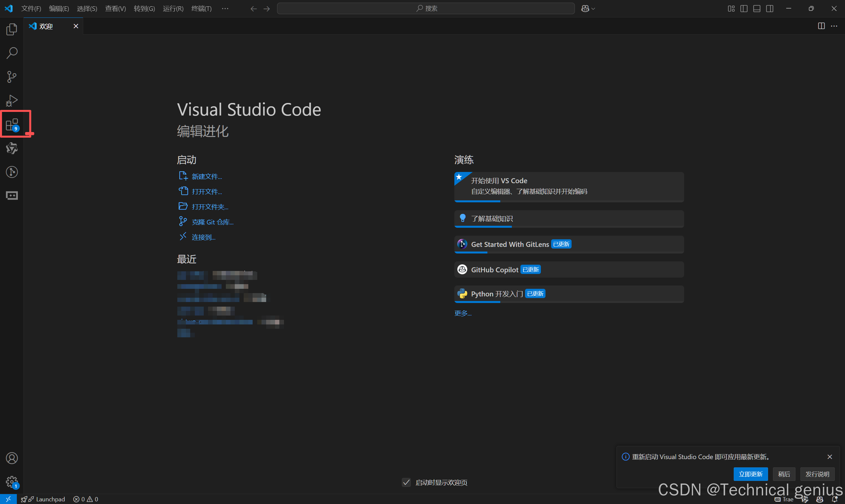Open Run and Debug view
Image resolution: width=845 pixels, height=504 pixels.
[x=12, y=101]
